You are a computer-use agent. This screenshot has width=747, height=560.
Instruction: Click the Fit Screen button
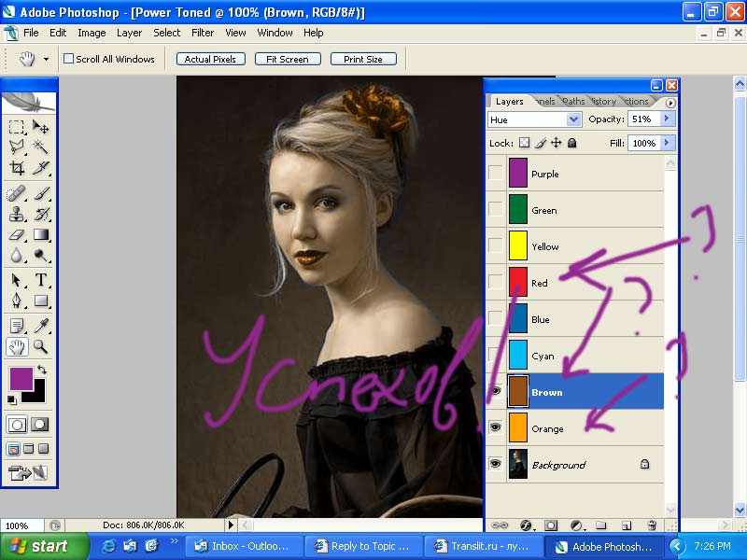[x=287, y=59]
